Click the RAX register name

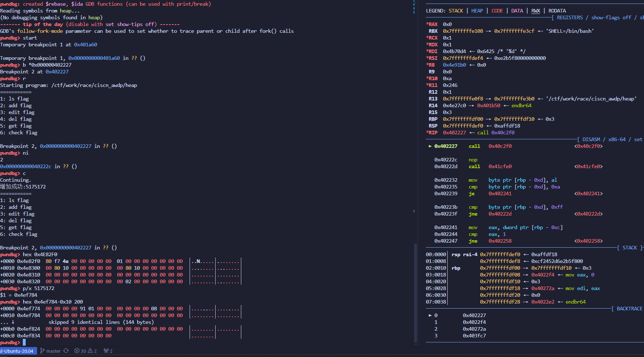tap(433, 24)
